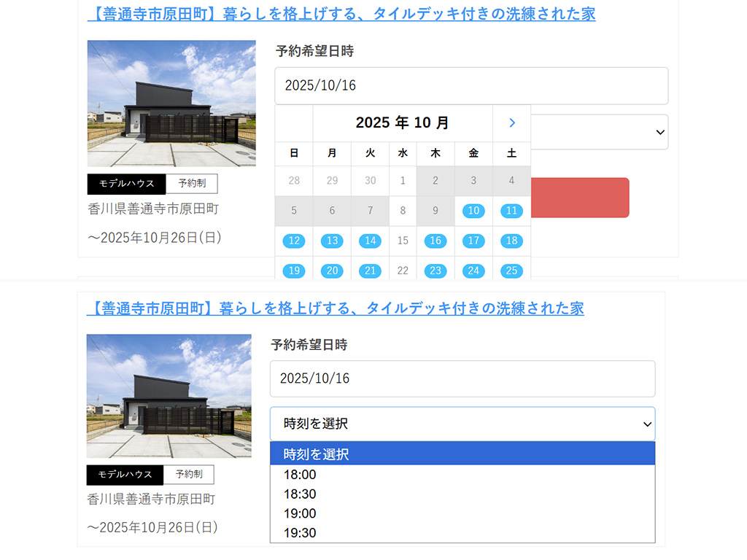Go to next month in calendar

coord(511,123)
